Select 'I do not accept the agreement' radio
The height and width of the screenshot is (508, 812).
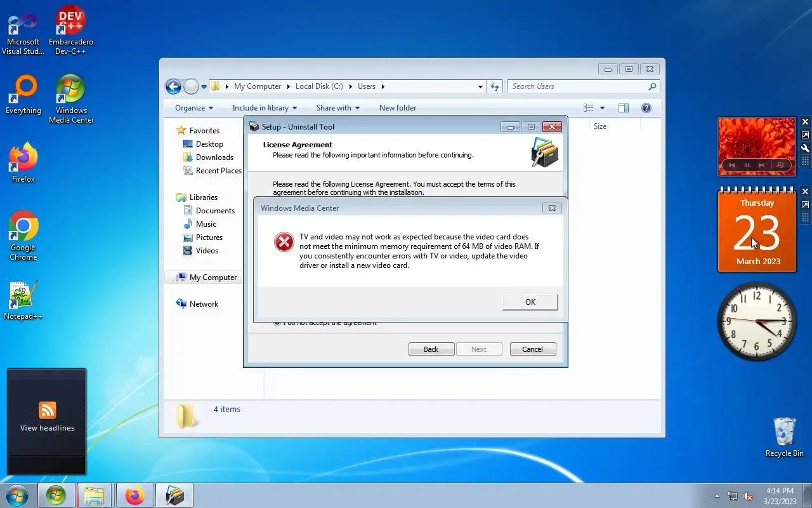(x=277, y=323)
